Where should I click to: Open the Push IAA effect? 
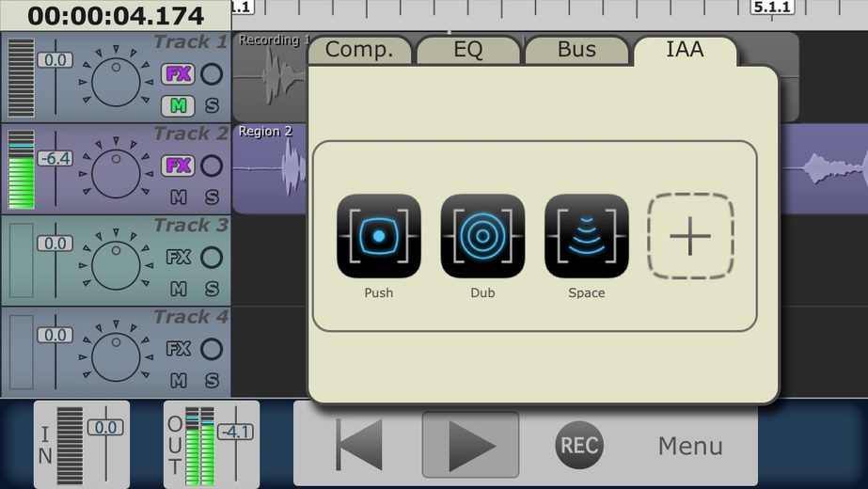[379, 236]
